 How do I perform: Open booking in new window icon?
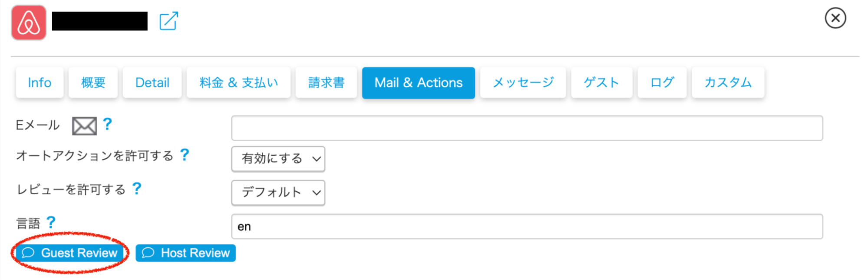(168, 21)
